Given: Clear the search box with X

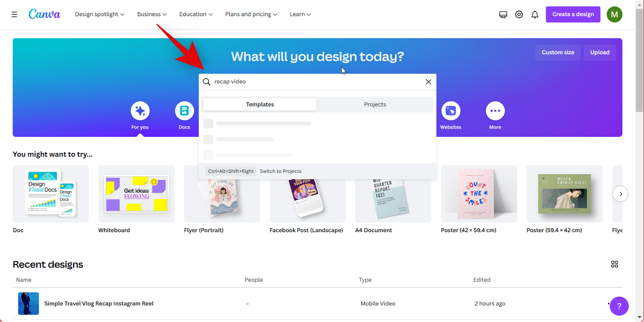Looking at the screenshot, I should click(428, 82).
